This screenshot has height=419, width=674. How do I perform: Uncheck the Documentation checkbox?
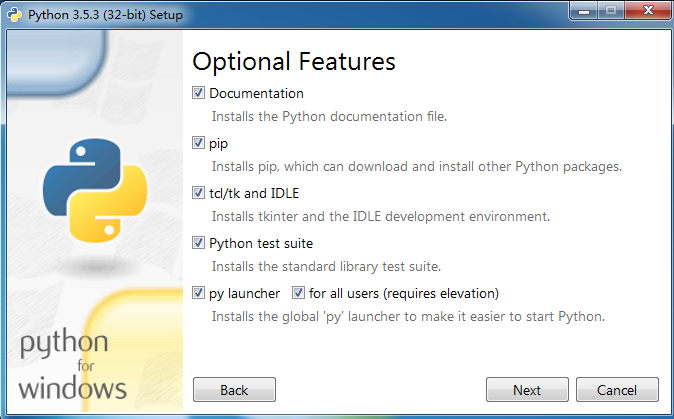[198, 93]
